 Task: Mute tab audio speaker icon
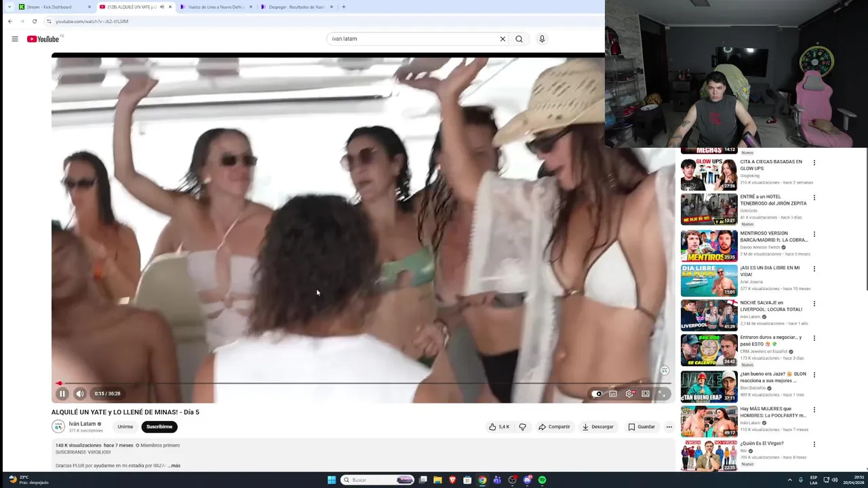click(x=162, y=7)
